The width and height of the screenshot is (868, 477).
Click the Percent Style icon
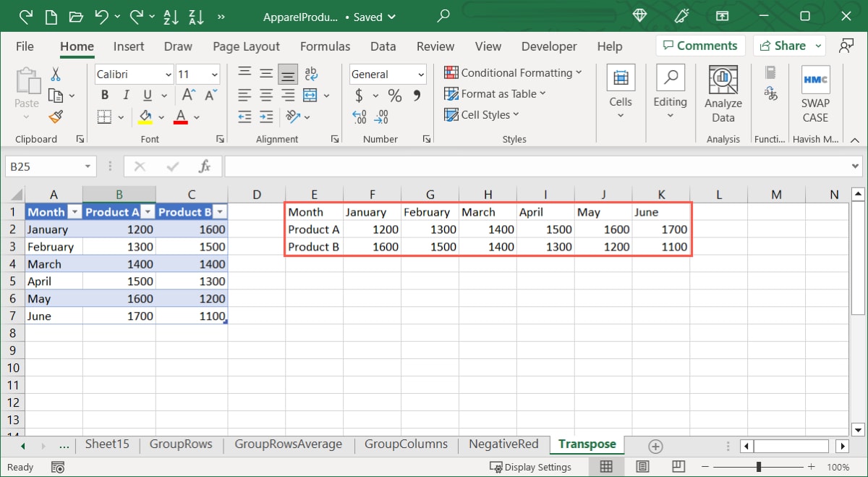[394, 95]
